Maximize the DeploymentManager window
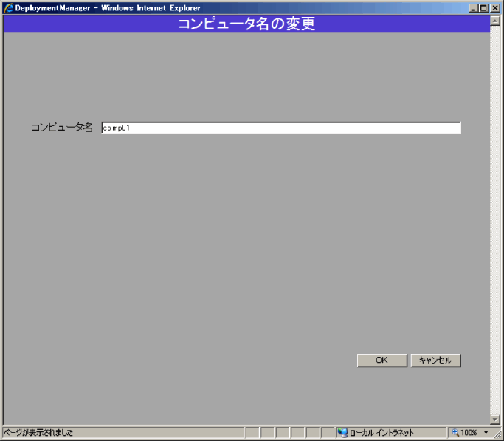The image size is (504, 441). pyautogui.click(x=483, y=8)
